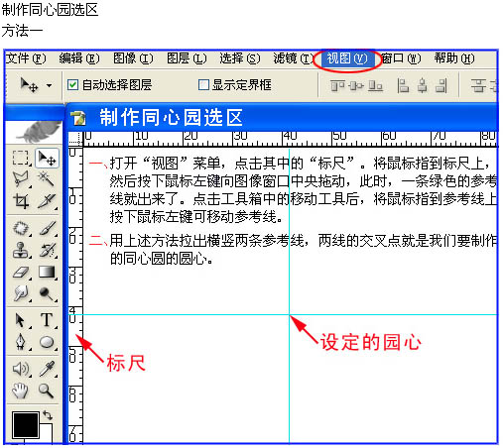
Task: Click the black foreground color swatch
Action: tap(26, 424)
